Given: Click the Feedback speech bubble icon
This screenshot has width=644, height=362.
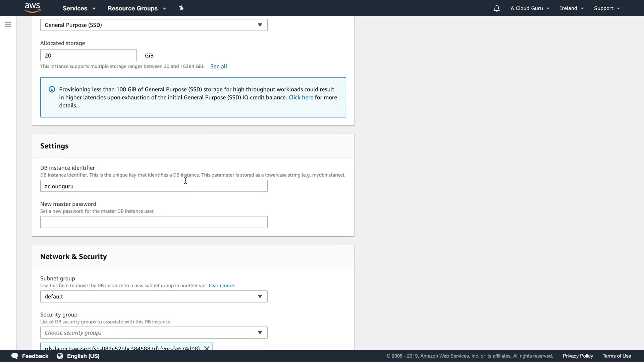Looking at the screenshot, I should (x=14, y=356).
